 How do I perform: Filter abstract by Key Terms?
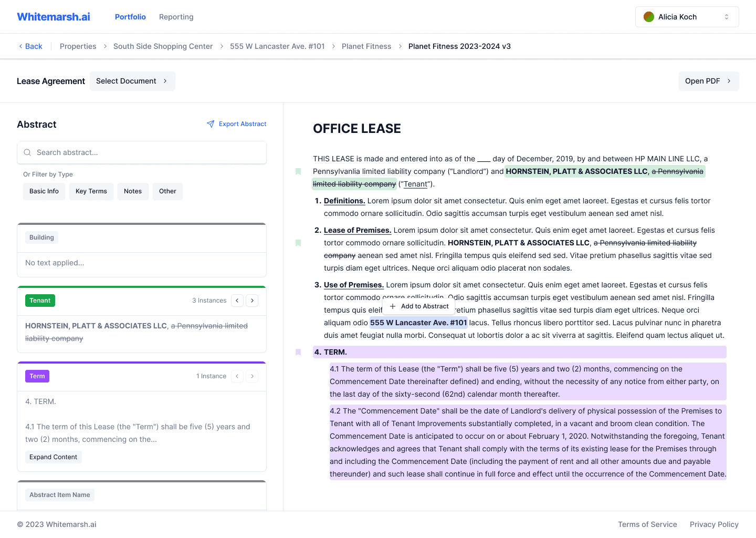[x=91, y=191]
